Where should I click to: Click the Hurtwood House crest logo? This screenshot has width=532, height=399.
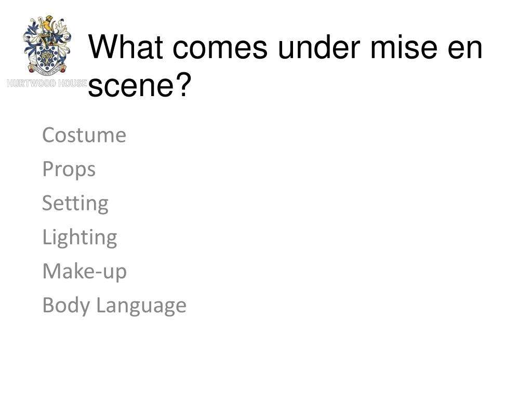[47, 45]
